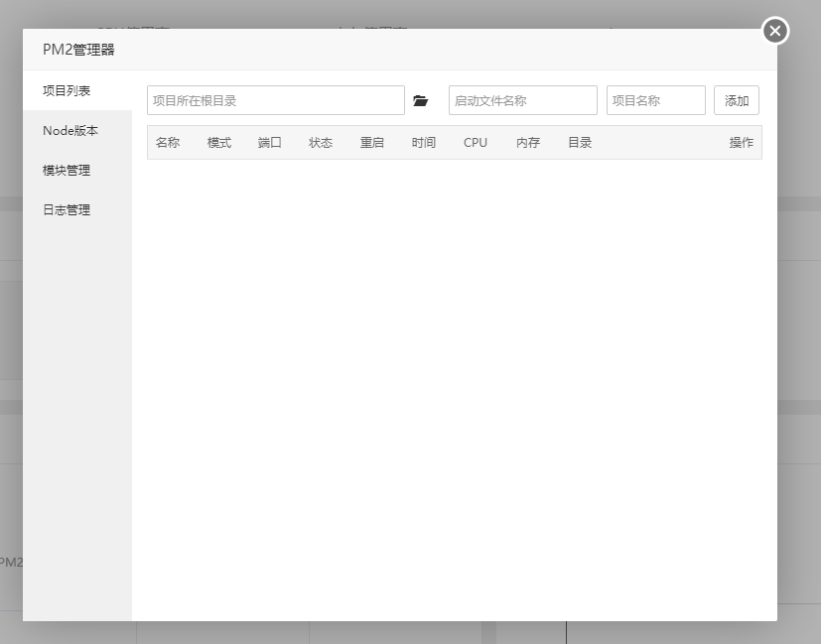The width and height of the screenshot is (821, 644).
Task: Click the 添加 button
Action: click(737, 100)
